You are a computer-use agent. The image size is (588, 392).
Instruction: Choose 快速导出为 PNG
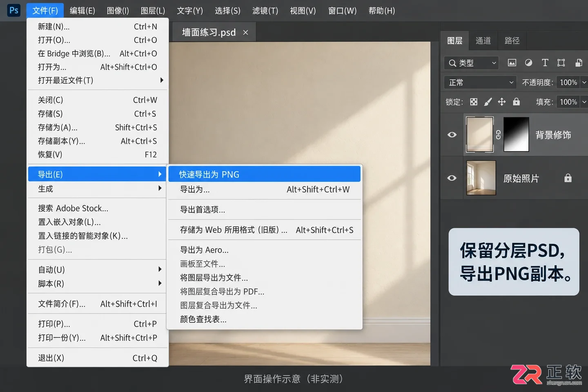click(x=264, y=174)
